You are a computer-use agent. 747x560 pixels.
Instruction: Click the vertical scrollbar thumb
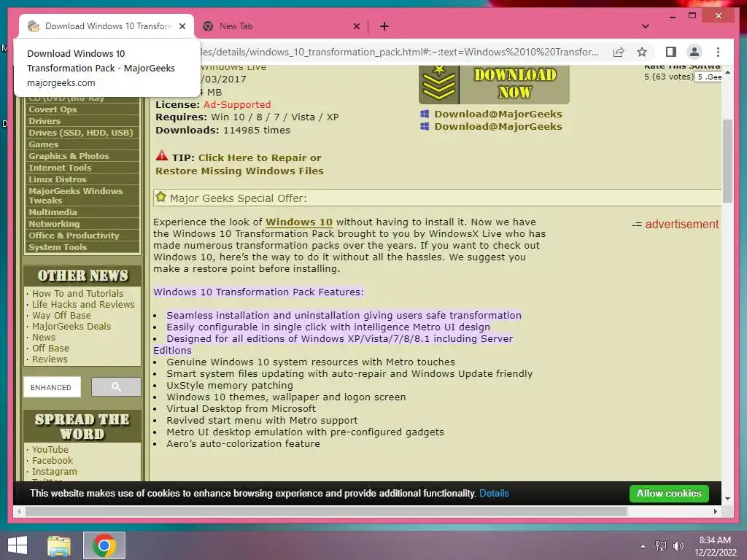(x=727, y=161)
